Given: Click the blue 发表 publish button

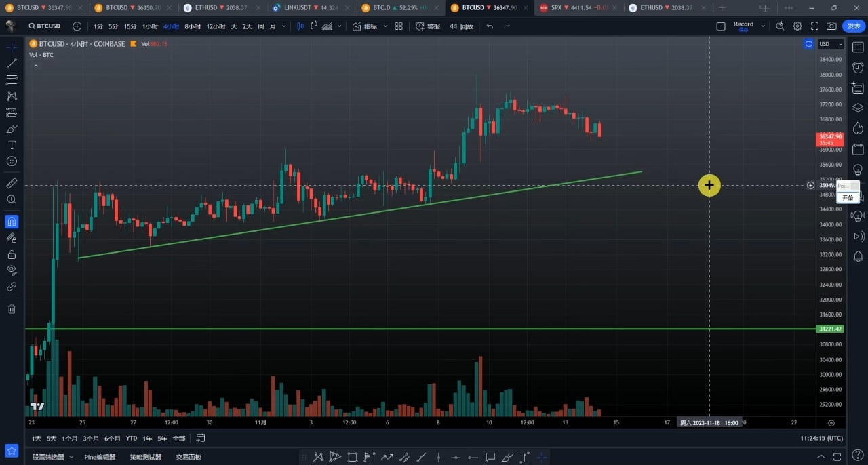Looking at the screenshot, I should [854, 26].
